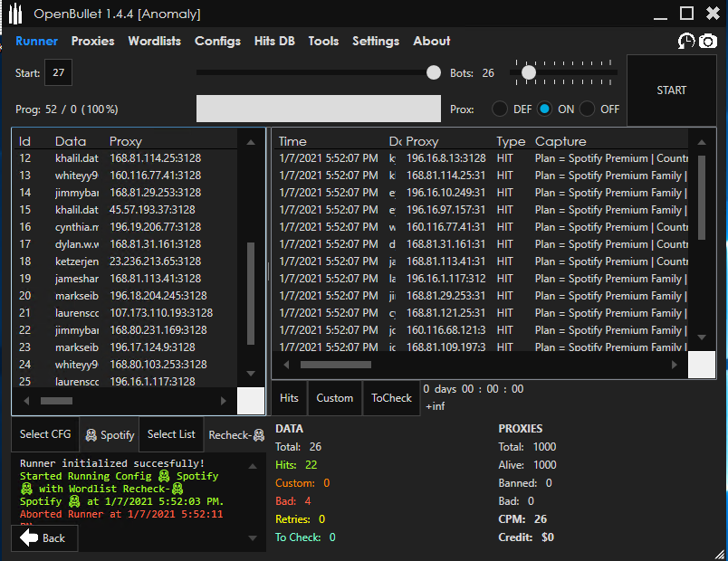Click the Start number input showing 27
Viewport: 728px width, 561px height.
(x=58, y=71)
